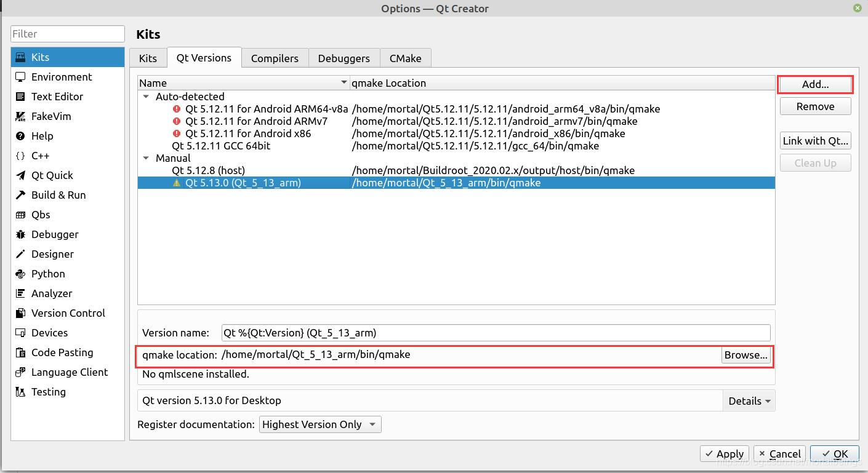Switch to the Debuggers tab
The image size is (868, 473).
click(x=344, y=58)
